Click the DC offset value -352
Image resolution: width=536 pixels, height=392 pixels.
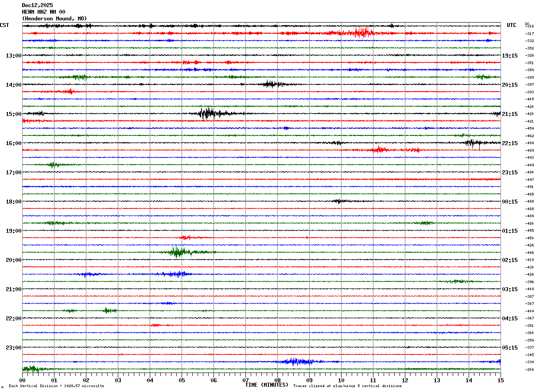pos(529,48)
